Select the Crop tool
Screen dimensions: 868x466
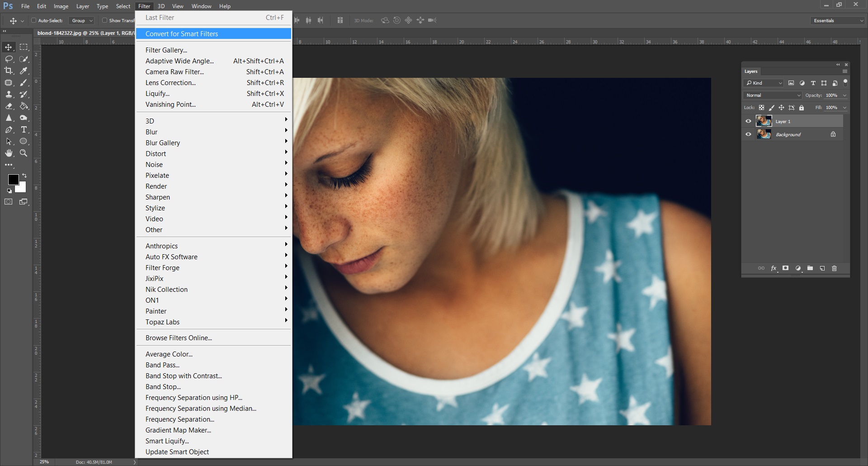9,71
